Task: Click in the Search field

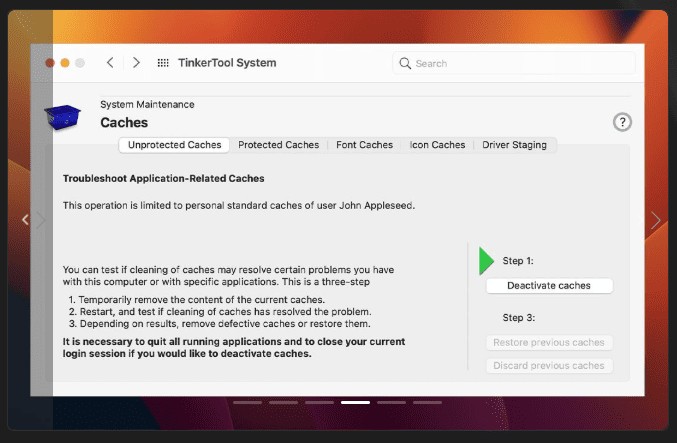Action: tap(514, 63)
